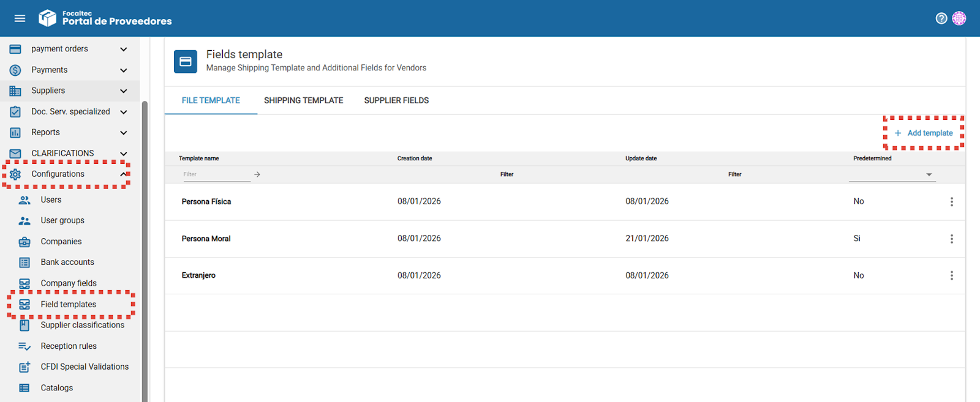Viewport: 980px width, 402px height.
Task: Select the Persona Moral template name
Action: (206, 239)
